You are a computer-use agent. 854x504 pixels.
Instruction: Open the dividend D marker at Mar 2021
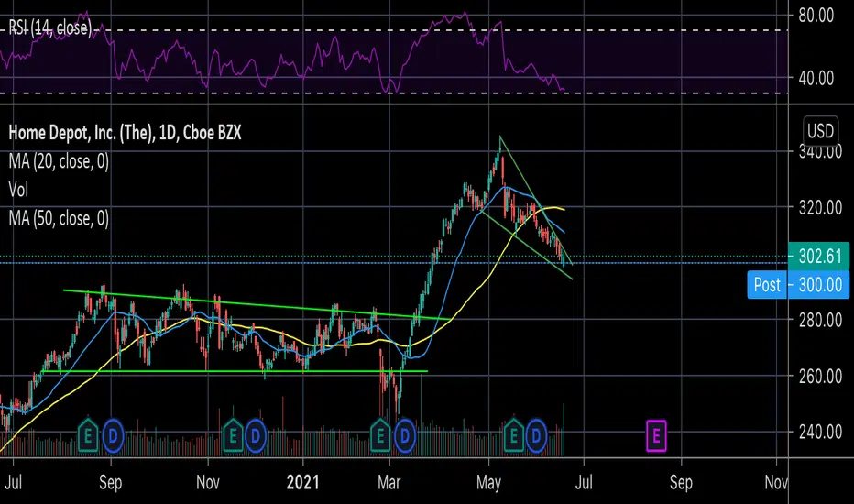405,436
